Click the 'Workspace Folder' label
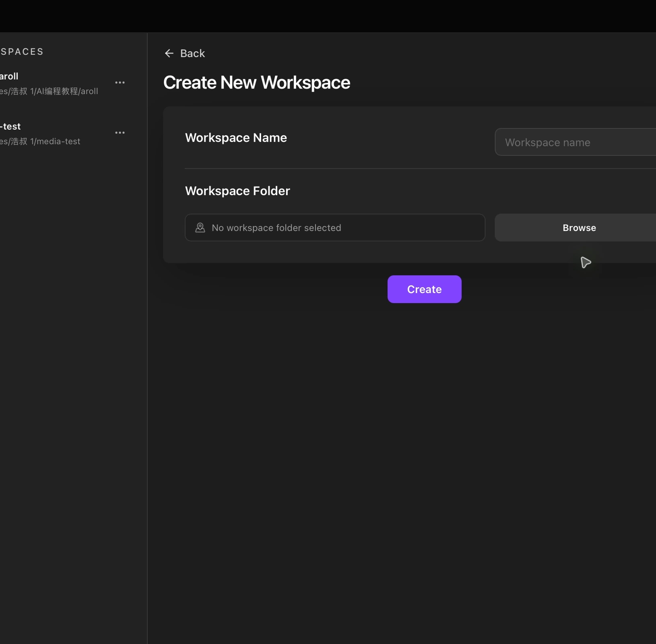Screen dimensions: 656x644 [x=237, y=191]
